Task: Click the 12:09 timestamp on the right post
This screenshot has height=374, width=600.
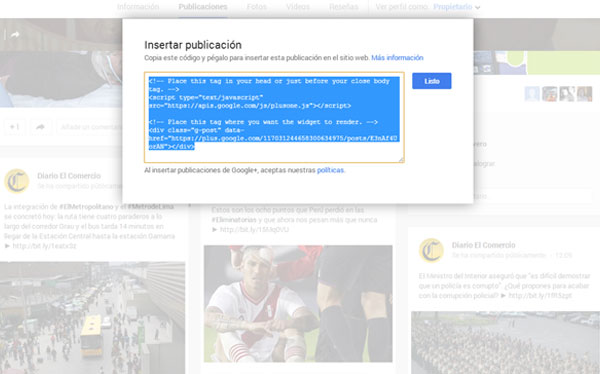Action: click(564, 255)
